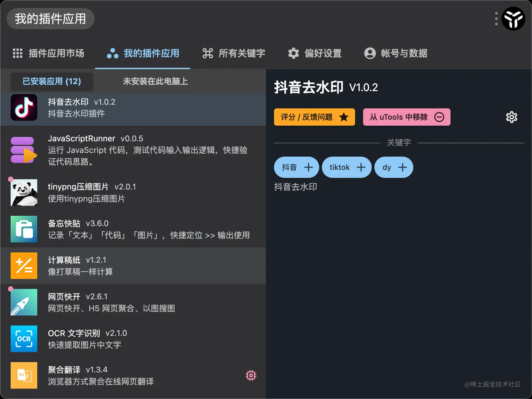Click 评分 / 反馈问题 button
532x399 pixels.
(x=315, y=117)
